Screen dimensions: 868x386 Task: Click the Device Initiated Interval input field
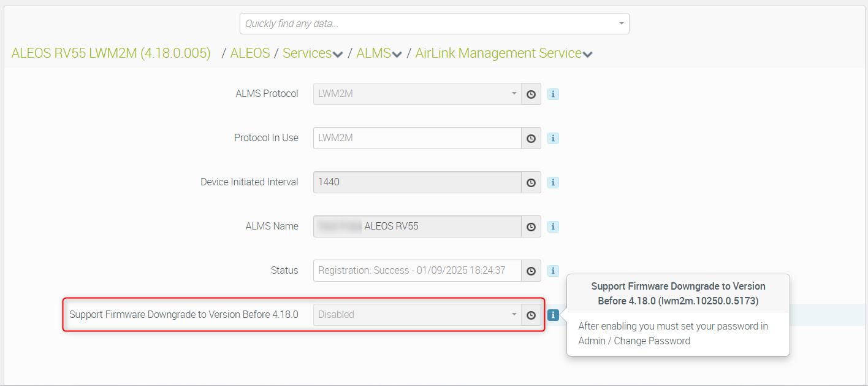417,182
